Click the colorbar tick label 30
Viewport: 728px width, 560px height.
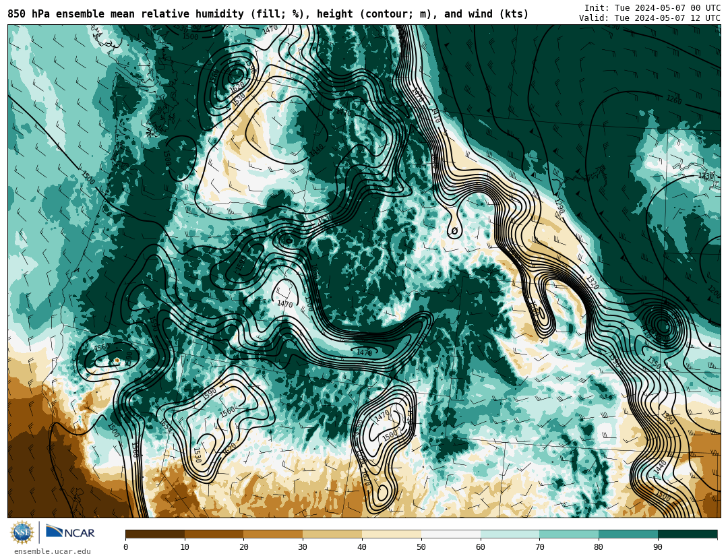point(303,547)
